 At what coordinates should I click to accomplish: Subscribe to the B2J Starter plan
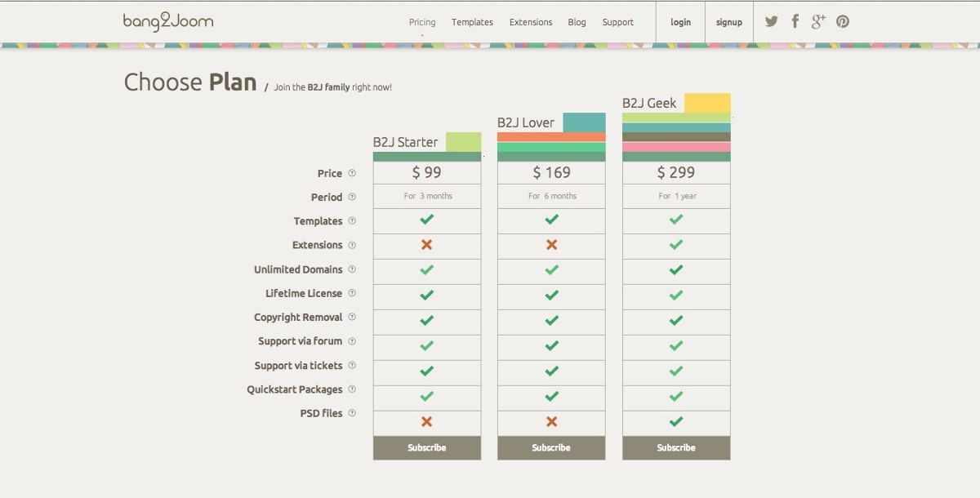pyautogui.click(x=427, y=448)
